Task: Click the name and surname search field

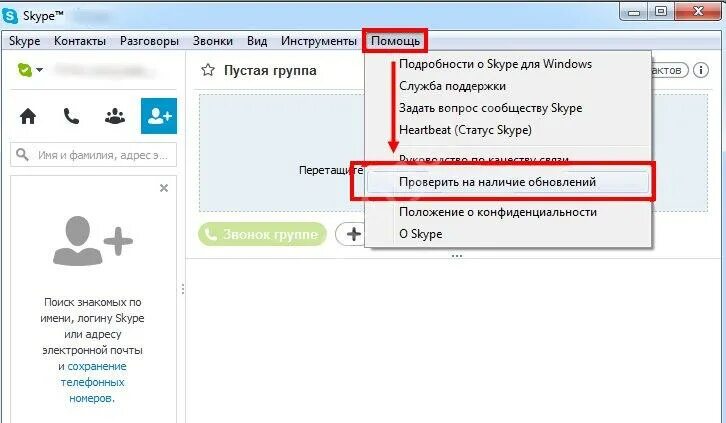Action: 93,155
